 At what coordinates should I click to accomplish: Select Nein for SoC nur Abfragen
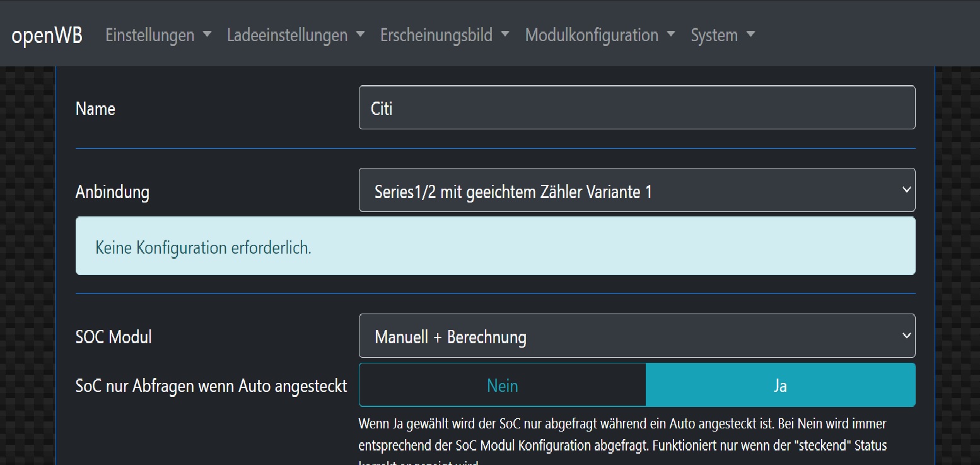503,385
